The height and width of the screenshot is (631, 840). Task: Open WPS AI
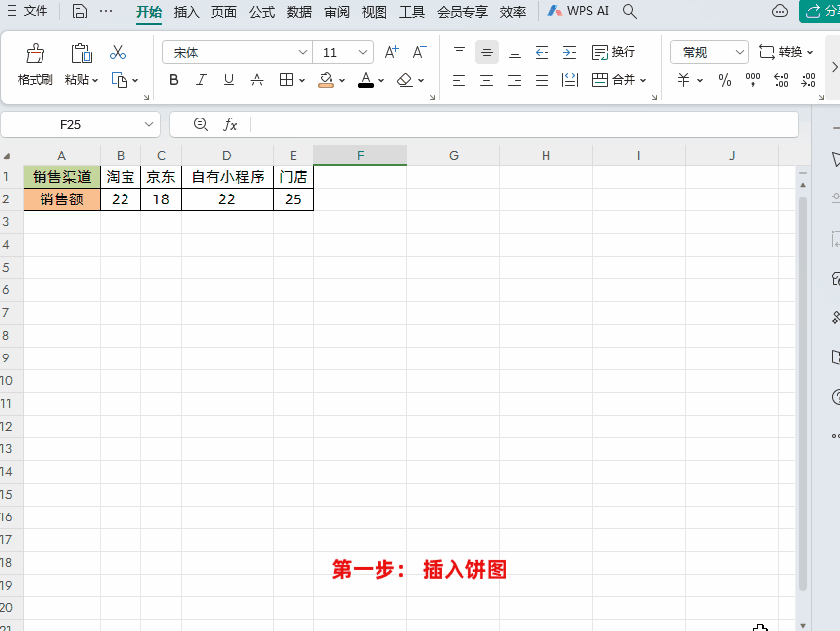click(578, 11)
